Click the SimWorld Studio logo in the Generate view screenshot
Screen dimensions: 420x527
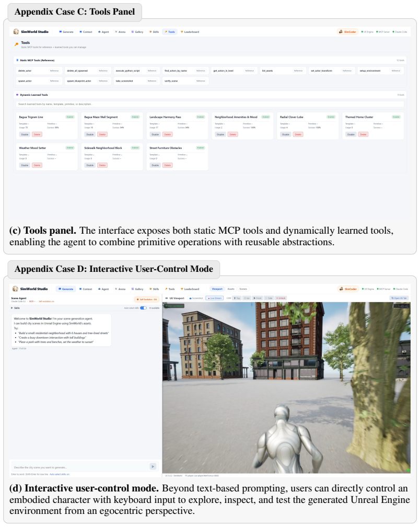coord(15,289)
